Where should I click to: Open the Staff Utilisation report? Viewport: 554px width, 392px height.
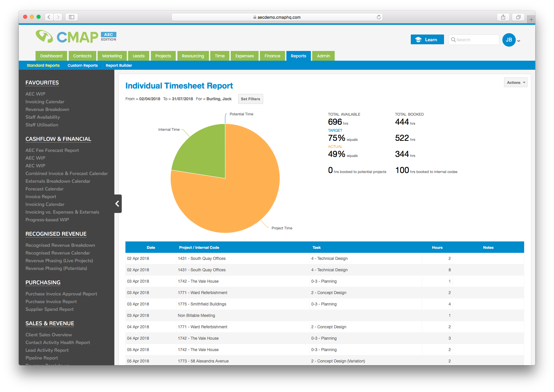tap(42, 125)
